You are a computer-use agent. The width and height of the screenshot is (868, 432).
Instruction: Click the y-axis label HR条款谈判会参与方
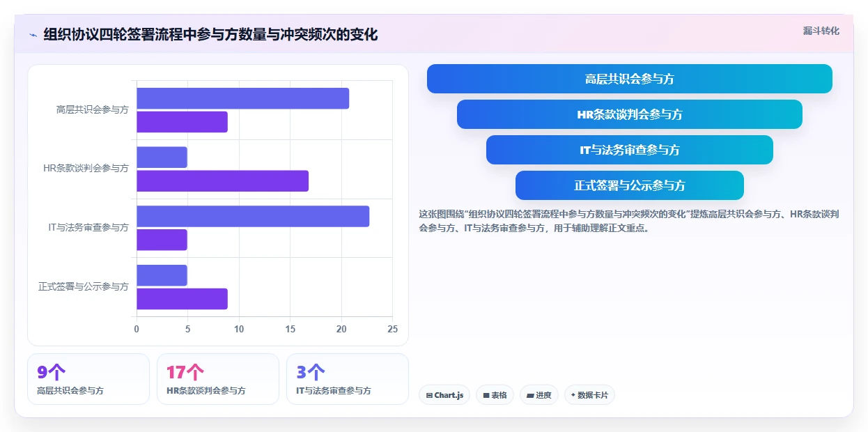86,169
